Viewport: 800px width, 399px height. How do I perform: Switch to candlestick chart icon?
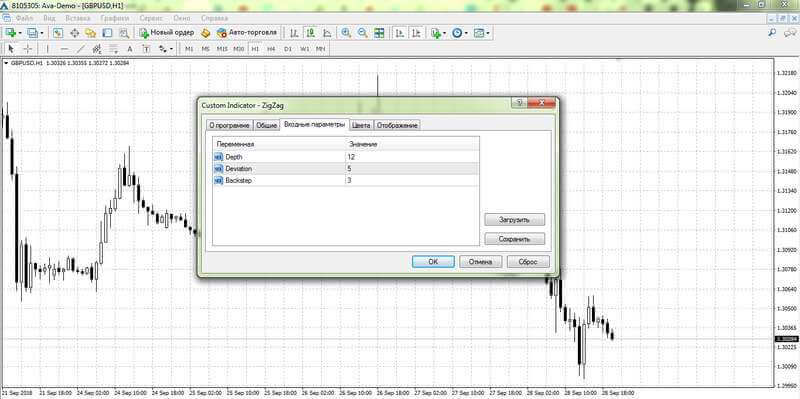tap(311, 33)
